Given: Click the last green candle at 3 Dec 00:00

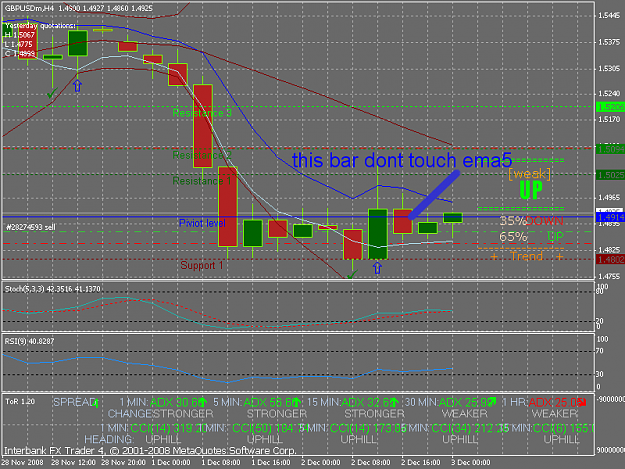Looking at the screenshot, I should coord(453,218).
